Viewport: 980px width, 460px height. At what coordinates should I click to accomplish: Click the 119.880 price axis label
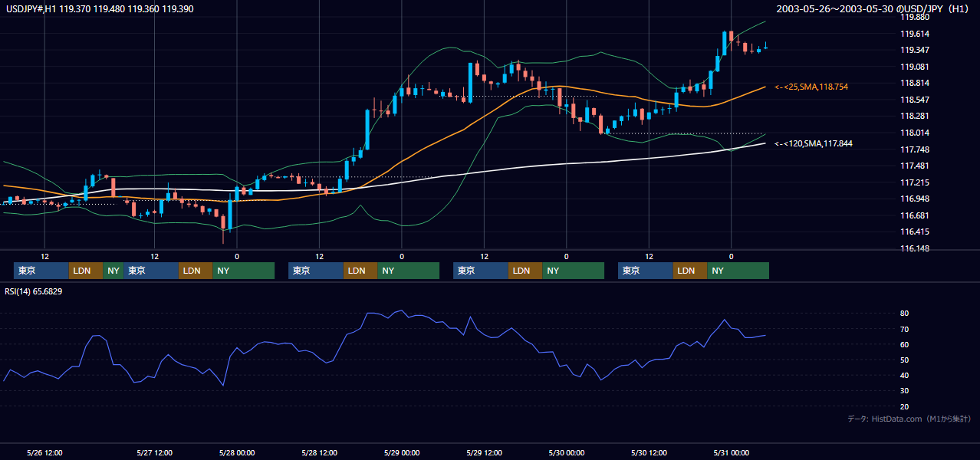pyautogui.click(x=914, y=17)
